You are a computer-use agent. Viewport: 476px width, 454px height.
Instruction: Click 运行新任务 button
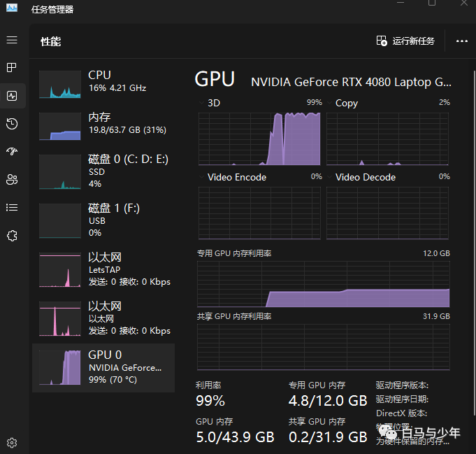[x=405, y=41]
